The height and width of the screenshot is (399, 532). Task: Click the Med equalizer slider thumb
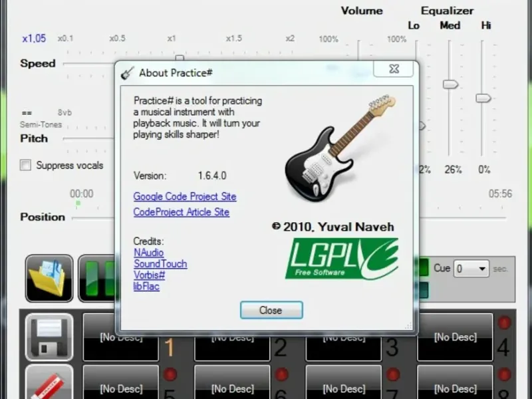pos(450,84)
